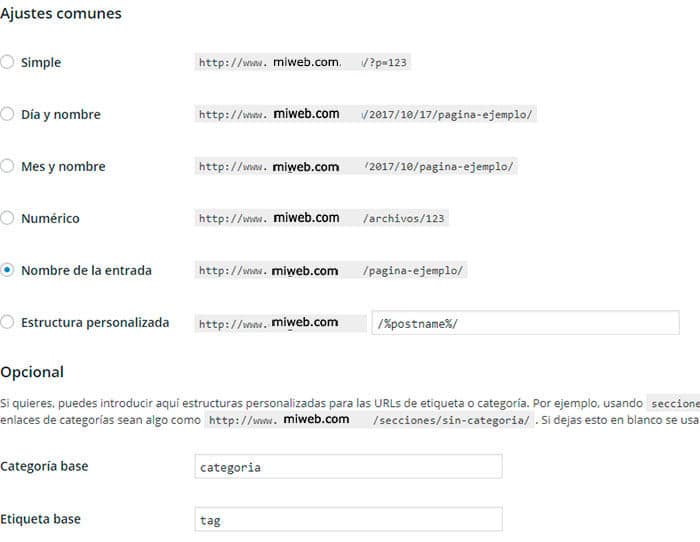Pick the Numérico permalink radio button
The height and width of the screenshot is (542, 700).
point(8,218)
